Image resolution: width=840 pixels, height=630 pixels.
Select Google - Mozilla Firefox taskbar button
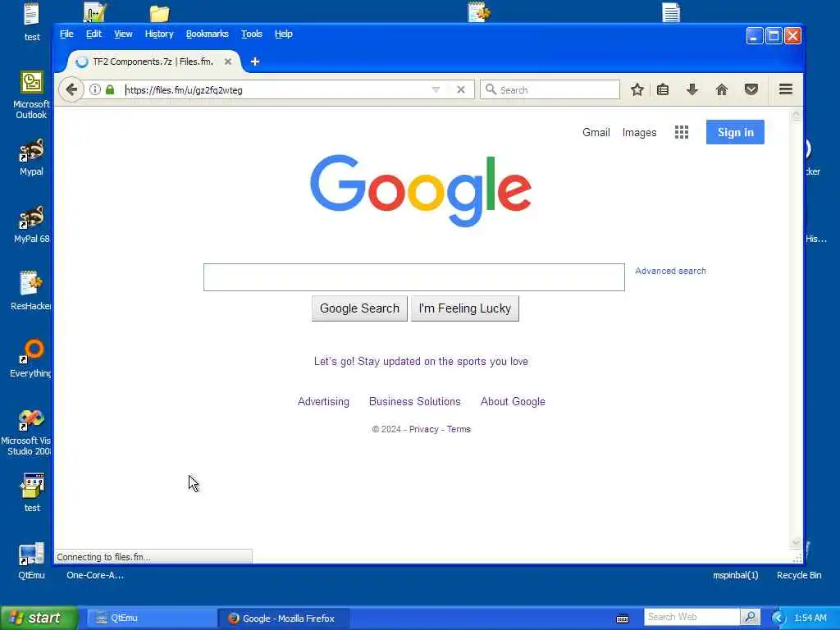click(x=284, y=619)
